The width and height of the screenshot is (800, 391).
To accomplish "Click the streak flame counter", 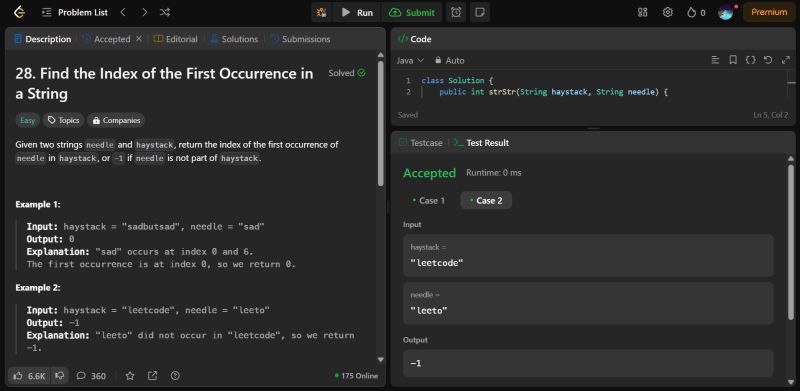I will [x=696, y=12].
